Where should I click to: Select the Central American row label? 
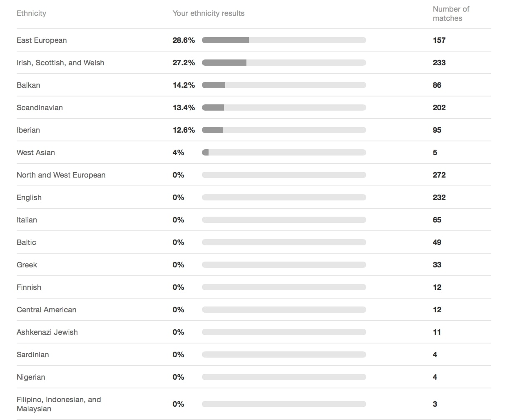[47, 310]
